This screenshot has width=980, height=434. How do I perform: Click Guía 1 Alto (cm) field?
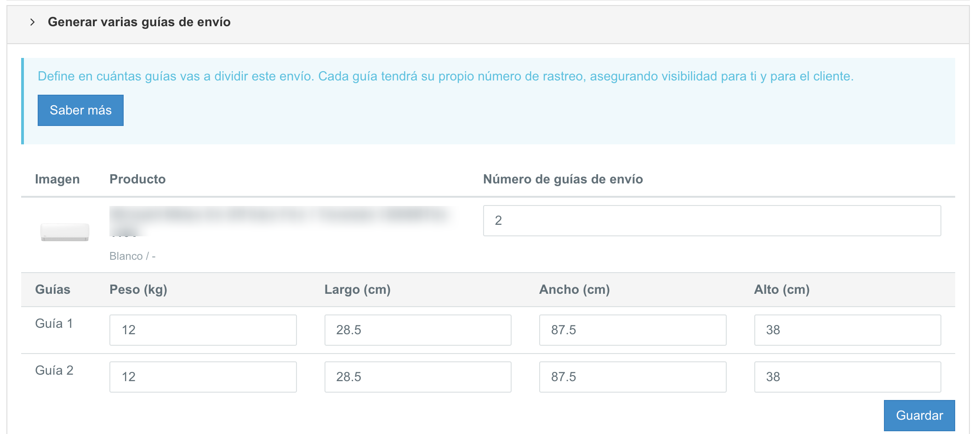click(x=847, y=330)
